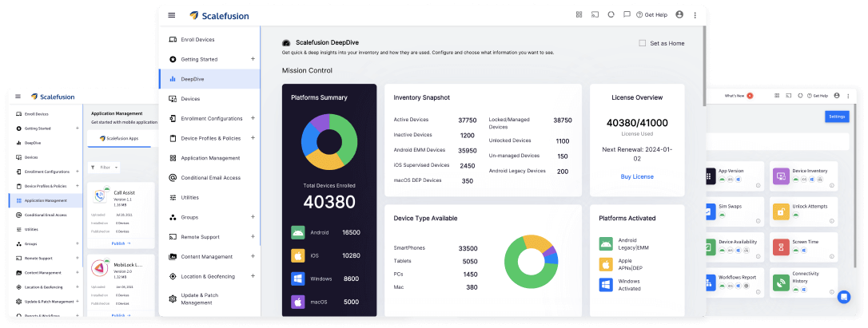Click Buy License link
The width and height of the screenshot is (868, 328).
637,176
